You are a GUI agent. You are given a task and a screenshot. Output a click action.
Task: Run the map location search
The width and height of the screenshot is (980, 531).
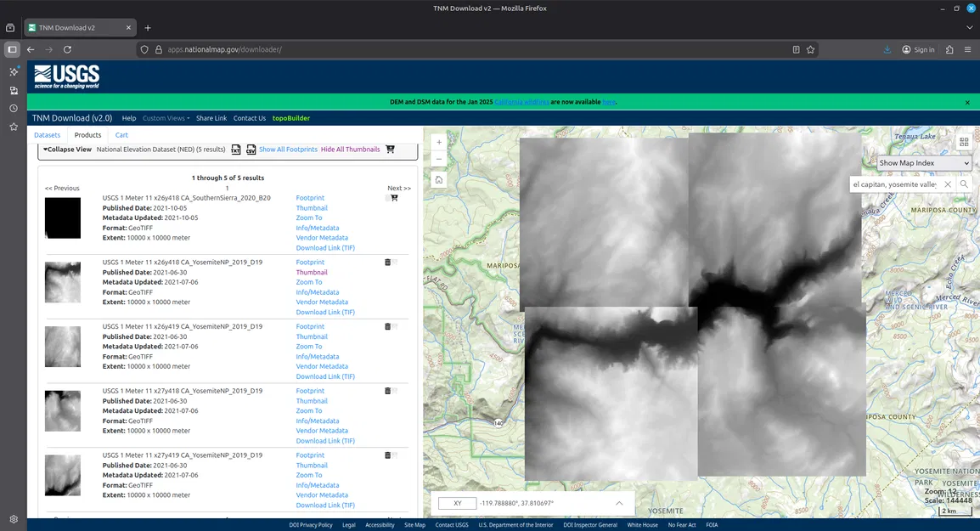pos(965,184)
